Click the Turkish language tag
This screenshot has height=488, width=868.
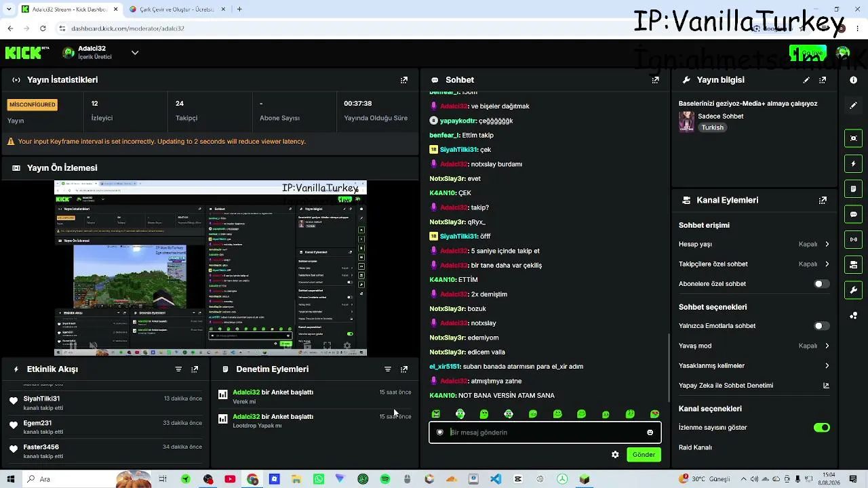click(712, 128)
